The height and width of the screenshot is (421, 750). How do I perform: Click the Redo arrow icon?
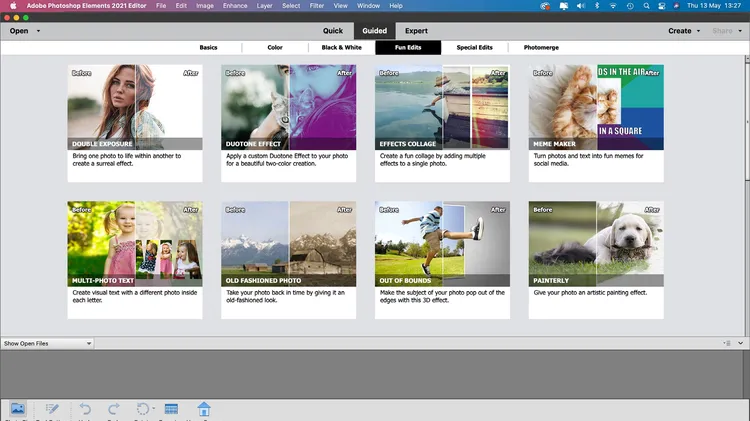(114, 409)
